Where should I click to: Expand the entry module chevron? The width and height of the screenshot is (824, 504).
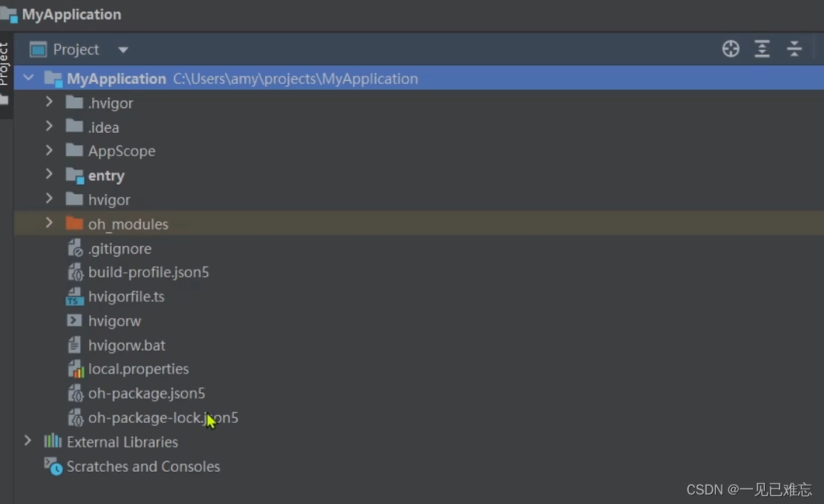tap(49, 175)
